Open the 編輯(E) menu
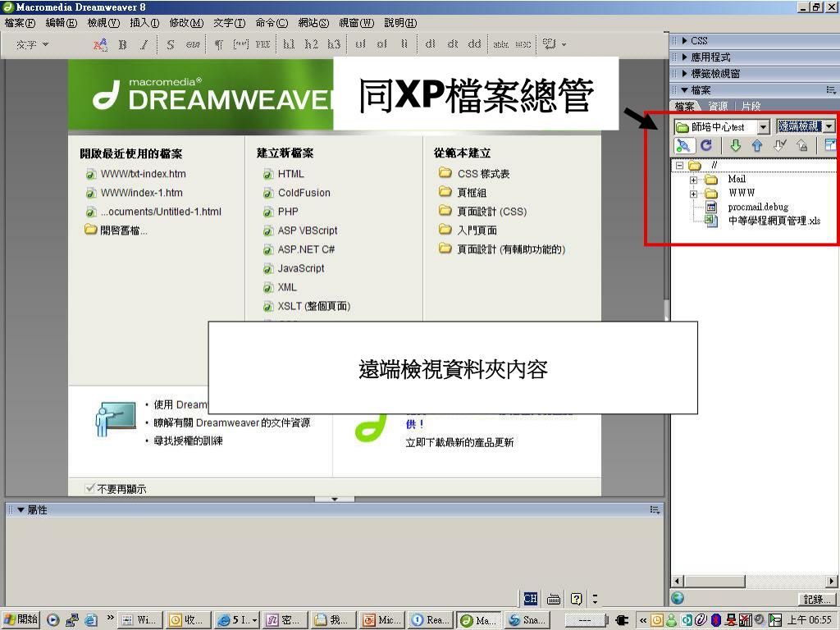The width and height of the screenshot is (840, 630). (x=61, y=23)
